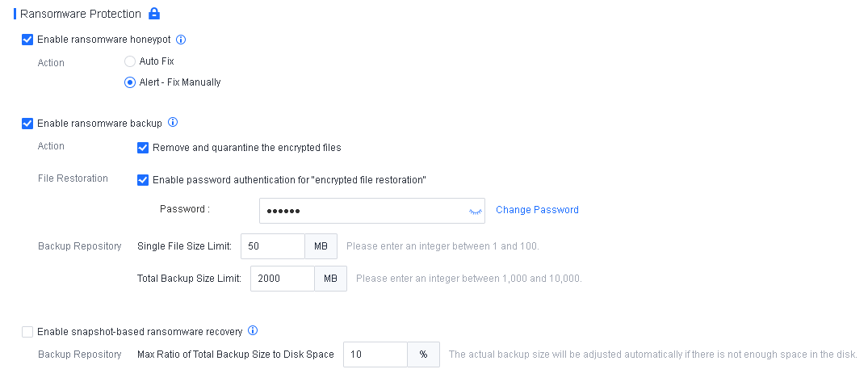Show password using the eye icon
868x386 pixels.
(475, 211)
